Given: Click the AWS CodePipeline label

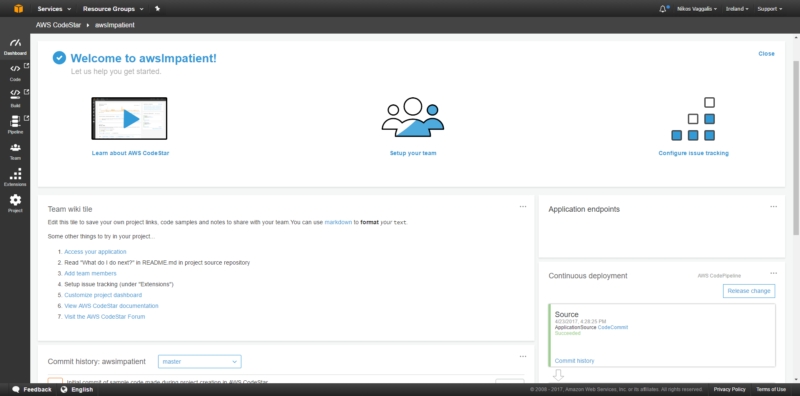Looking at the screenshot, I should tap(719, 276).
